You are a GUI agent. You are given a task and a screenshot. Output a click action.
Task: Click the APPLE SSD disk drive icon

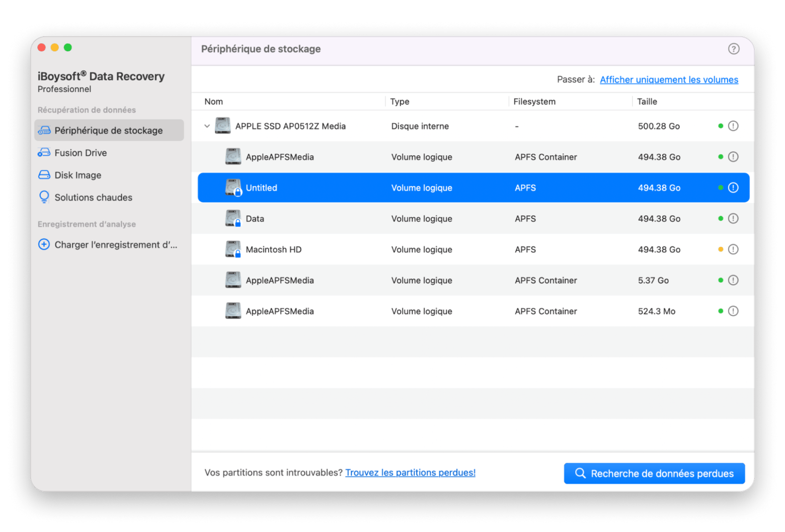[x=222, y=126]
